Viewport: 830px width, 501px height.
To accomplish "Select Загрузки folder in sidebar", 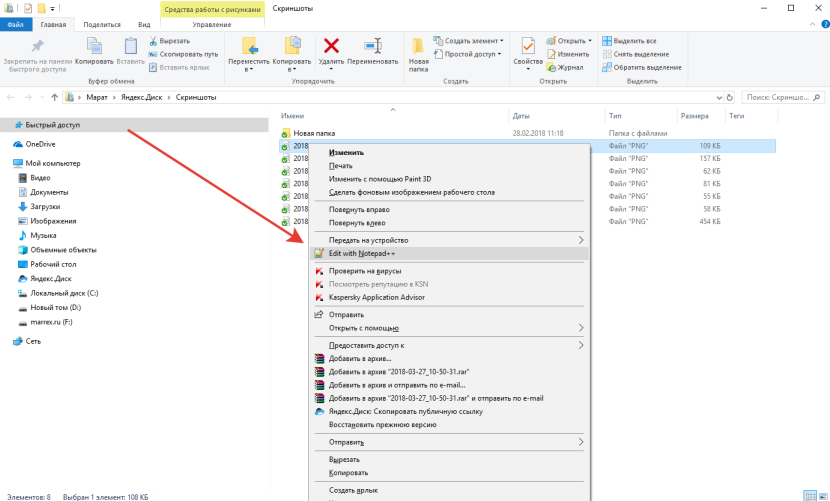I will (x=45, y=206).
